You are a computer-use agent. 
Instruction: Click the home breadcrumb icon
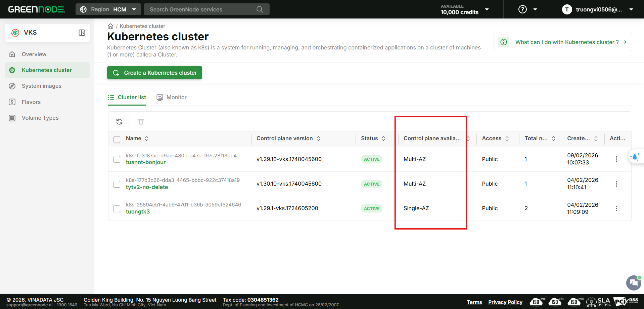tap(110, 26)
